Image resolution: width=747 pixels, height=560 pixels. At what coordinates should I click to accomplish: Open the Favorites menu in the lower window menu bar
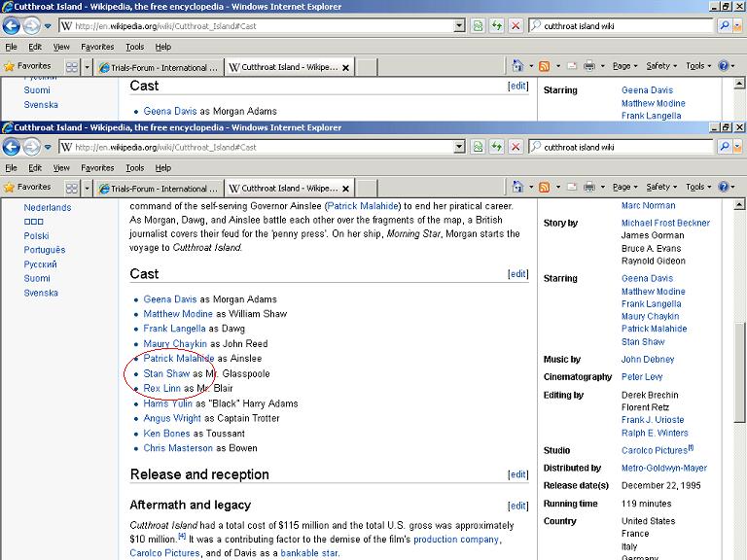point(97,167)
